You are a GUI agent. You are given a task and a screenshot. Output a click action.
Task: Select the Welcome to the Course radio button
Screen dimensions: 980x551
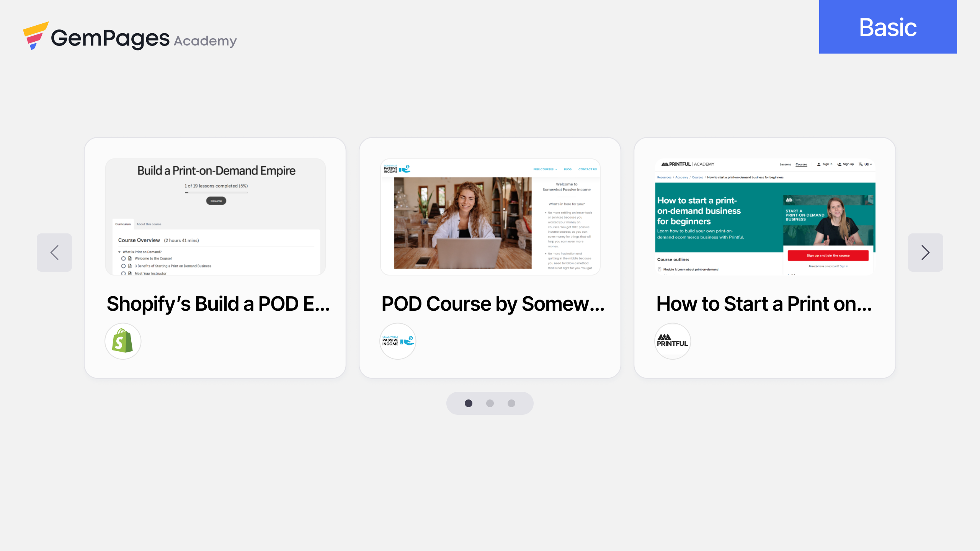[x=123, y=259]
